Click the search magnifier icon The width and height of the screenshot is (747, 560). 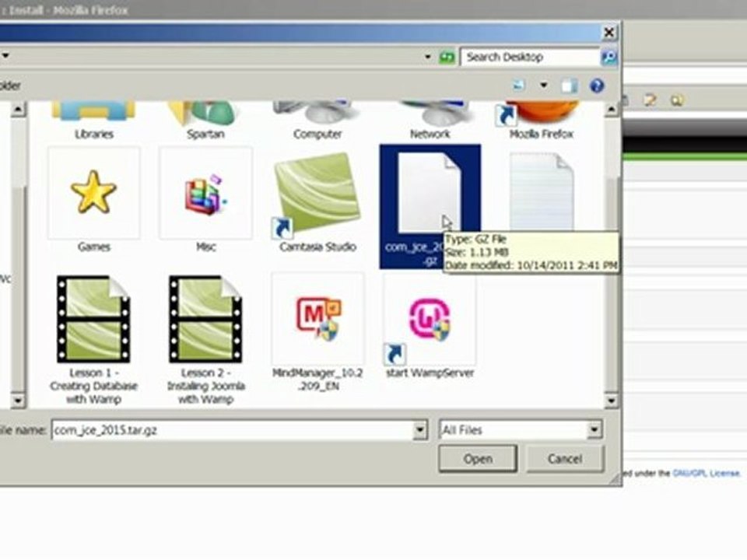(x=608, y=57)
